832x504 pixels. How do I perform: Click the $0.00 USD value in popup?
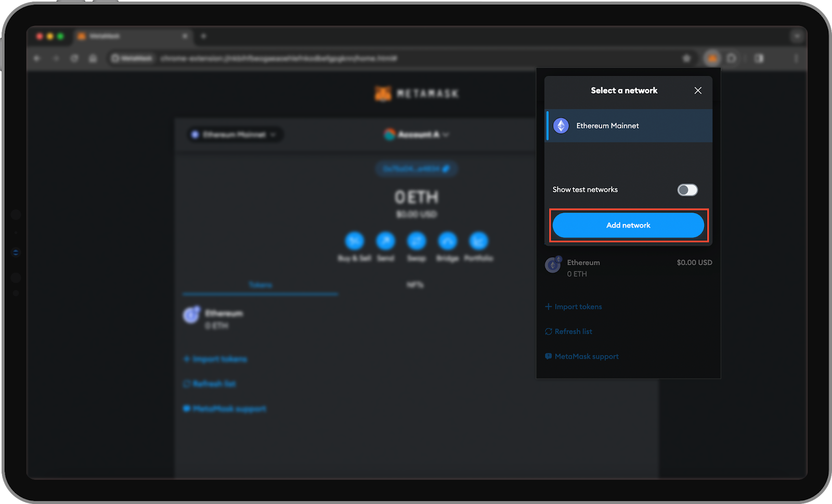tap(694, 262)
